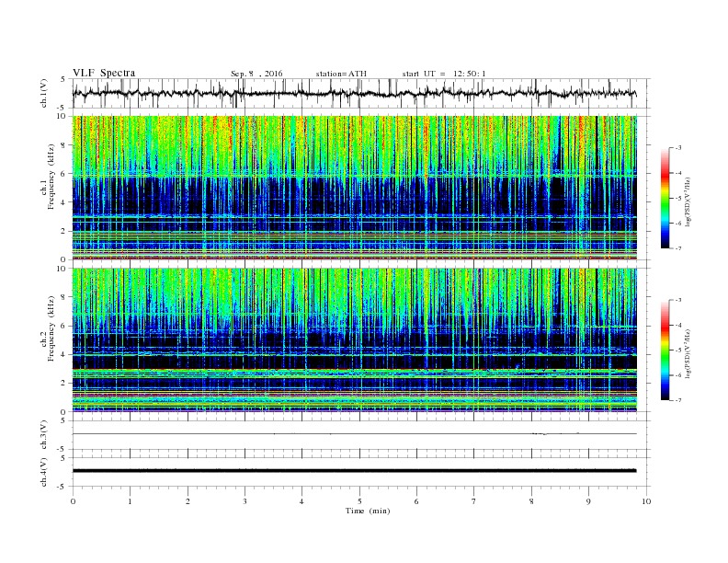Click inside the ch.2 spectrogram panel
The height and width of the screenshot is (563, 728).
pyautogui.click(x=354, y=340)
